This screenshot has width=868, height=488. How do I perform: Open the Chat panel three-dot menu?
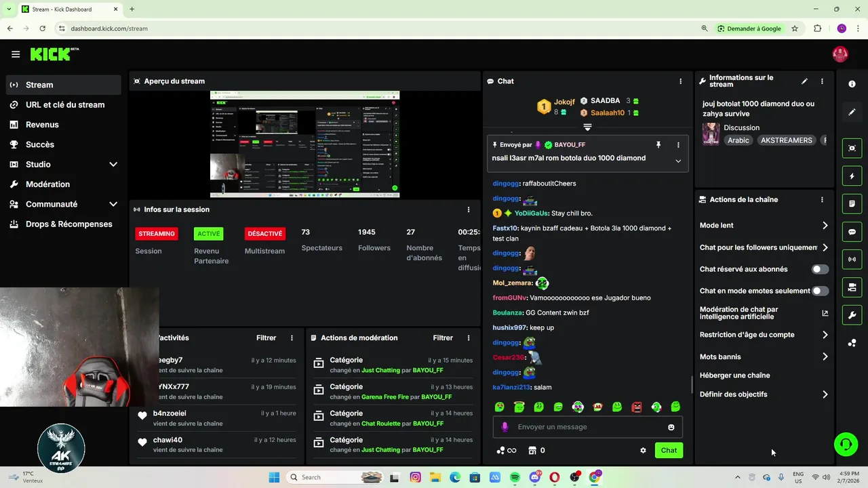point(680,81)
